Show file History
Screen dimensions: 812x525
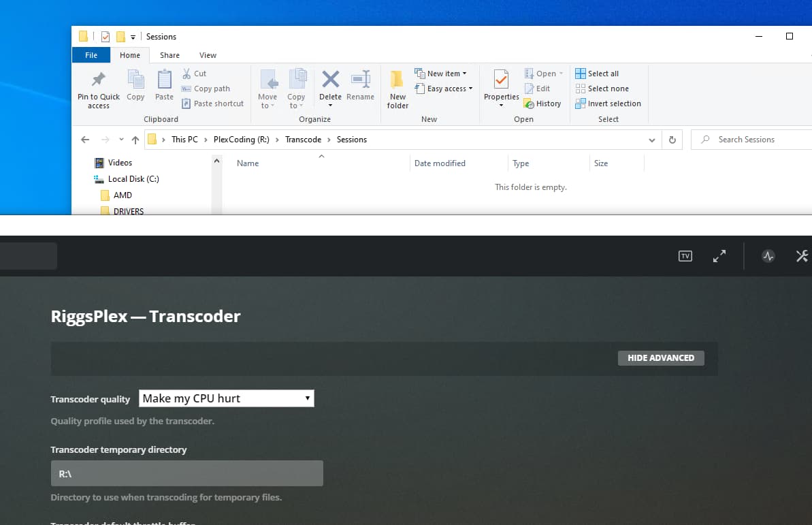(542, 104)
